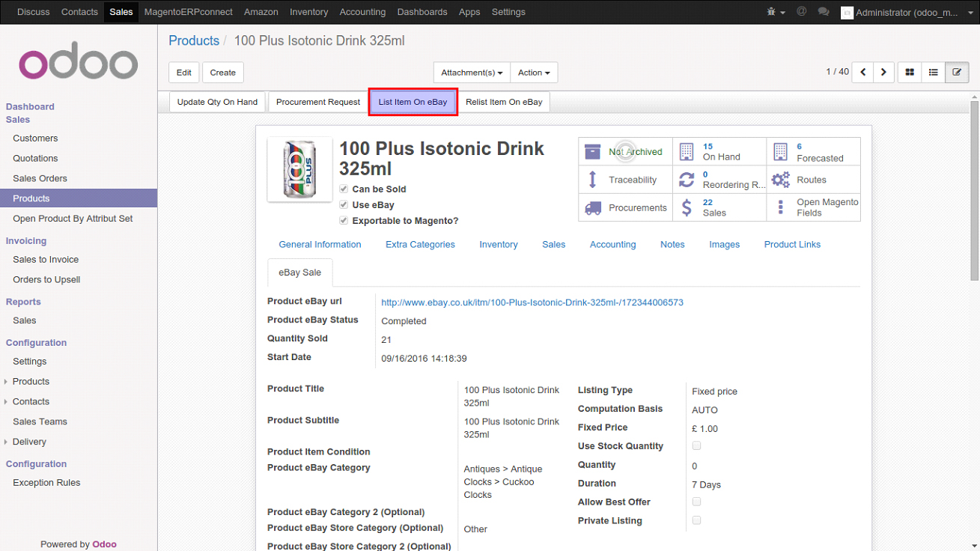Click the 1 / 40 pager counter
The image size is (980, 551).
click(x=837, y=72)
